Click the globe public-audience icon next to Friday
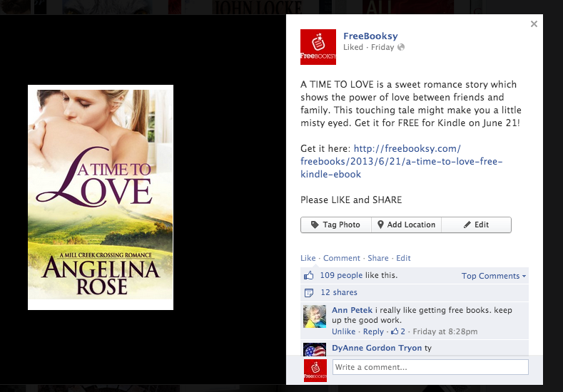Viewport: 563px width, 392px height. [x=401, y=47]
